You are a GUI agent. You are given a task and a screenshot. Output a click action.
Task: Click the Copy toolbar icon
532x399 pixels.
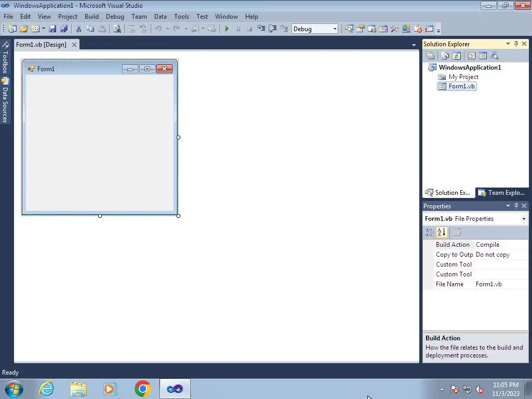pyautogui.click(x=90, y=29)
